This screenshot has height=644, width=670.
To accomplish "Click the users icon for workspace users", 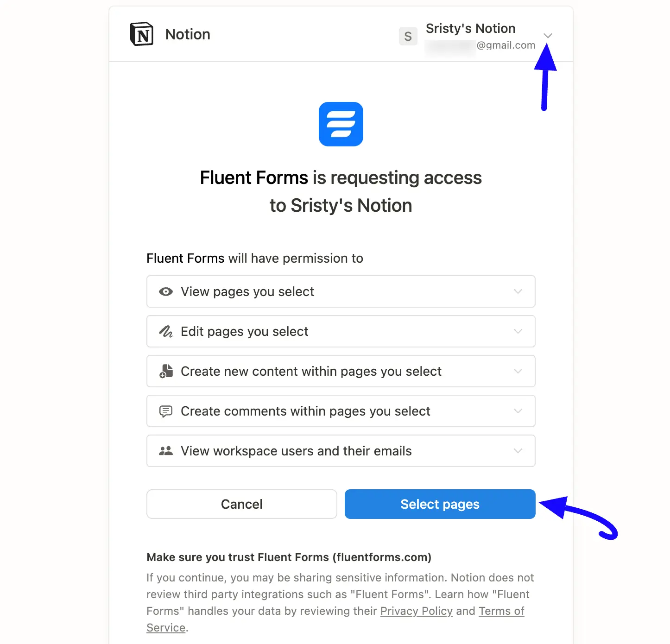I will click(x=166, y=451).
